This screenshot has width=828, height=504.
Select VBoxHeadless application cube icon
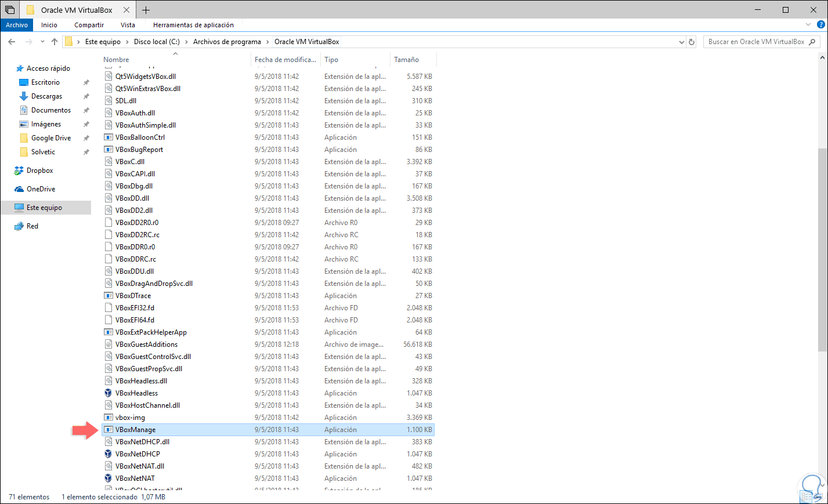point(108,393)
